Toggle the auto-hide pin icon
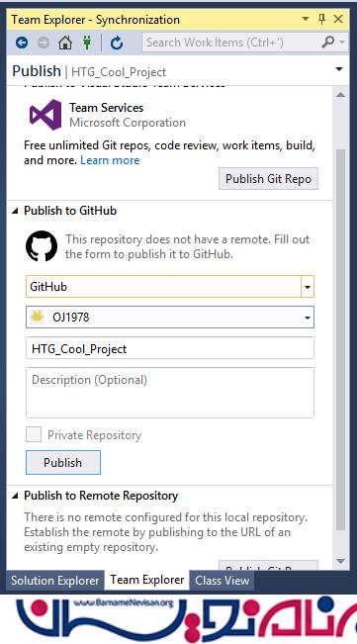Image resolution: width=357 pixels, height=644 pixels. tap(322, 19)
